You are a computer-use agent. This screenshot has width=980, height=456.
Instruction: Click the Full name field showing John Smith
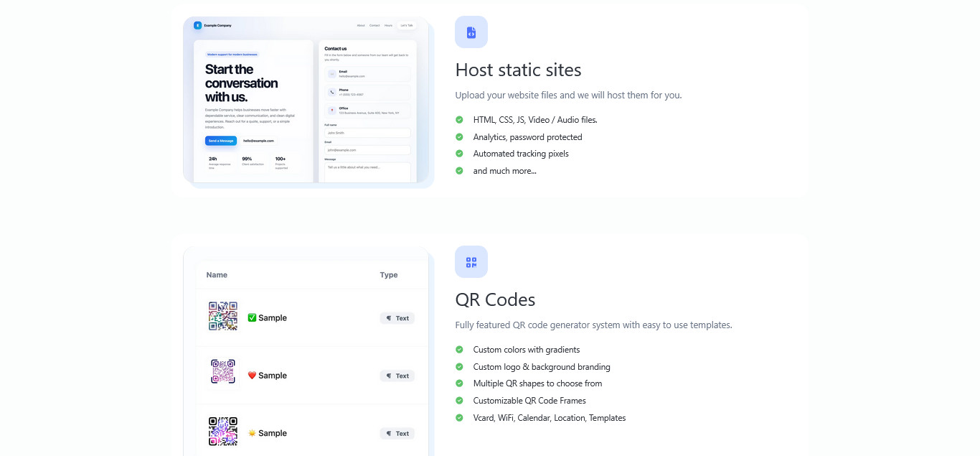367,133
